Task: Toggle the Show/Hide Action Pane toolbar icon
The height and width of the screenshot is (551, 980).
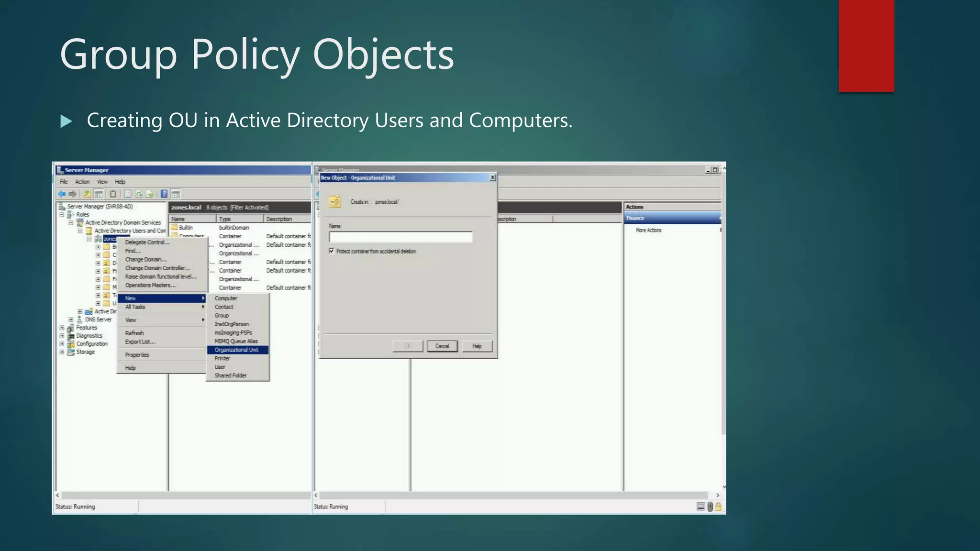Action: 176,194
